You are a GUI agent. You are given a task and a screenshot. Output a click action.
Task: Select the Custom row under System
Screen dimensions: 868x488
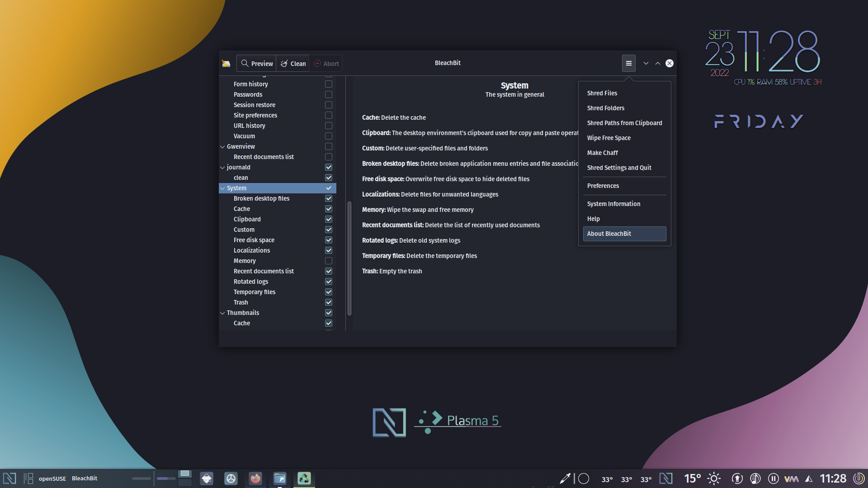[x=278, y=230]
